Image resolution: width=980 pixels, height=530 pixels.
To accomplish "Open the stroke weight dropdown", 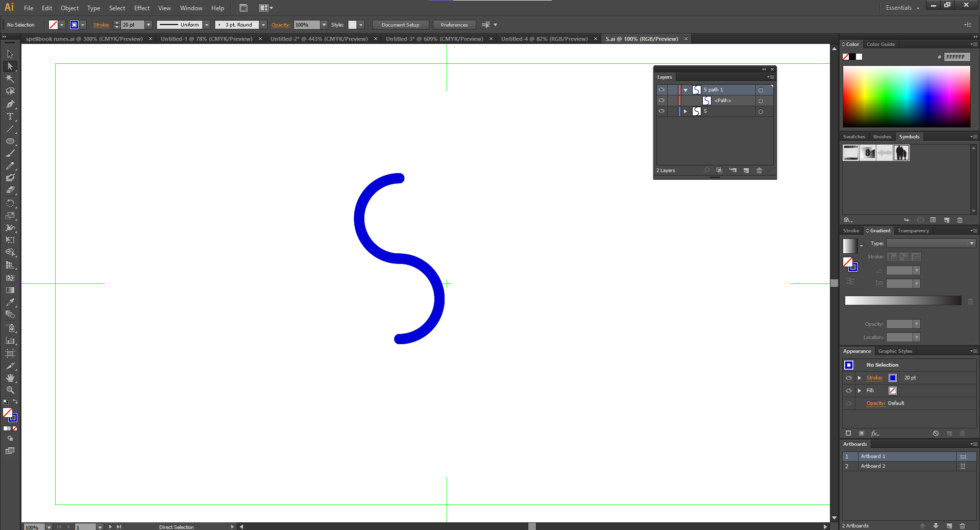I will coord(148,25).
